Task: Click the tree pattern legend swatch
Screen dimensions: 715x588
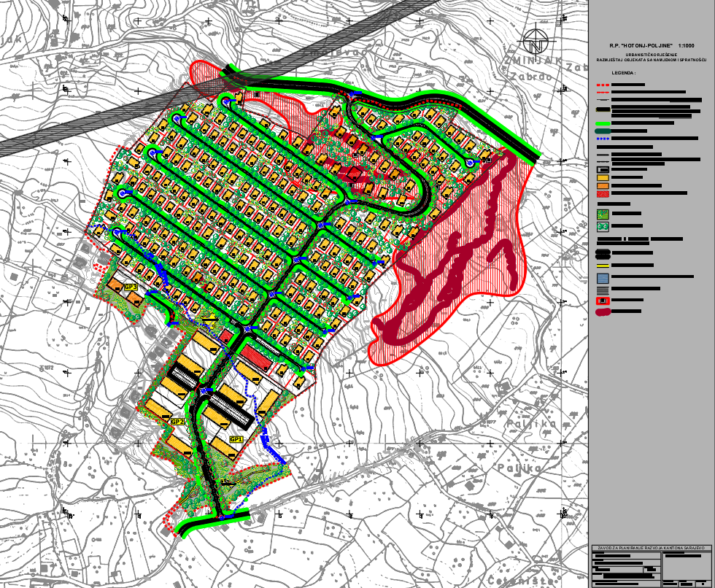Action: coord(603,227)
